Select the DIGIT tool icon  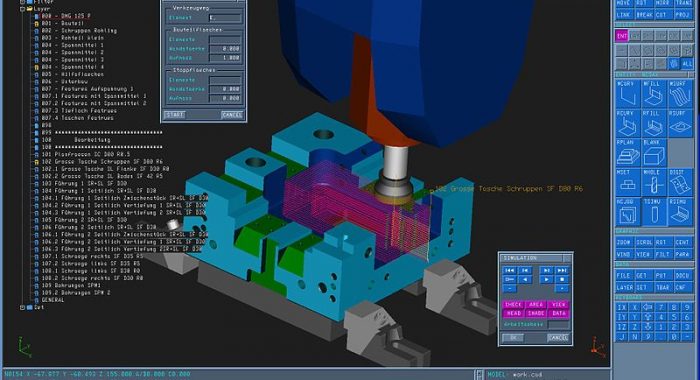pos(680,182)
